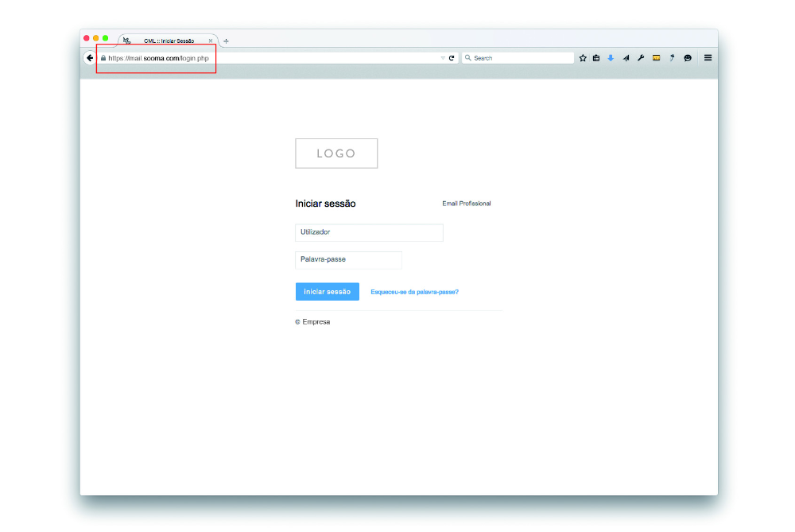Click the yellow ruler toolbar icon
This screenshot has height=532, width=795.
pyautogui.click(x=656, y=58)
